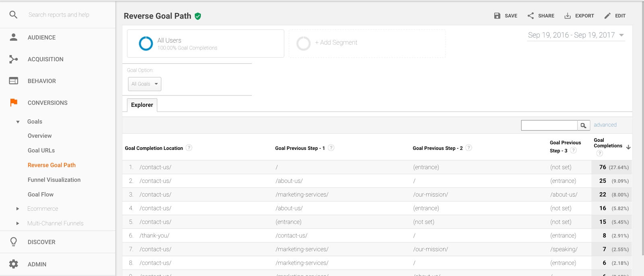
Task: Open Funnel Visualization report
Action: click(54, 180)
